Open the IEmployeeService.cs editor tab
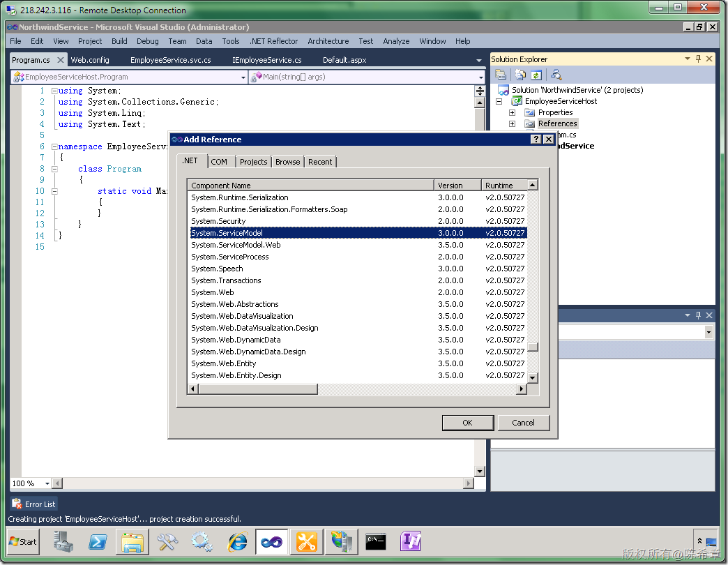 coord(267,60)
